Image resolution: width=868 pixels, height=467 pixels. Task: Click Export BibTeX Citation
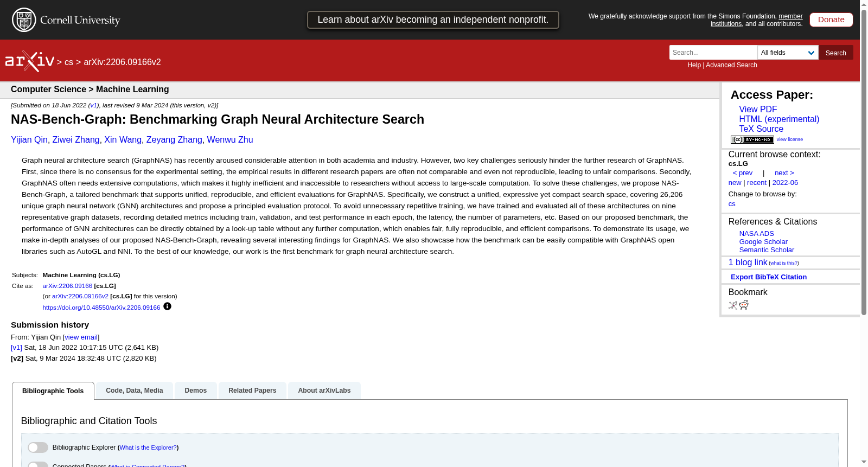coord(768,277)
